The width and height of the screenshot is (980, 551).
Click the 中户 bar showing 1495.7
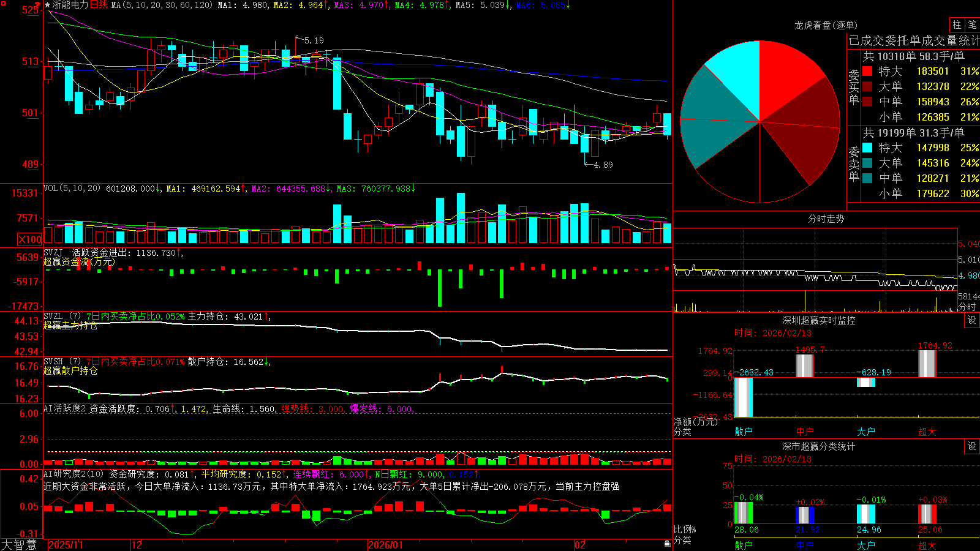tap(805, 366)
